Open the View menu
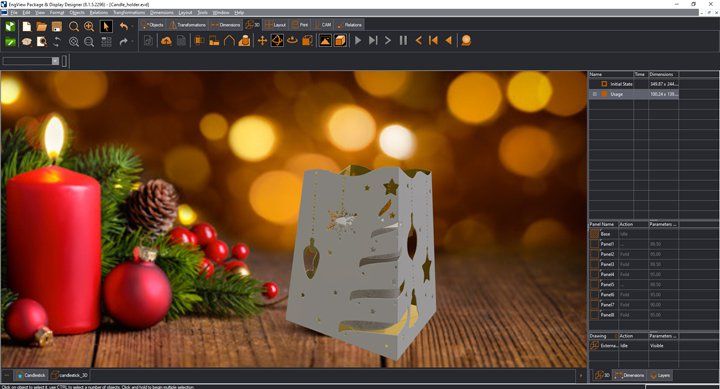This screenshot has height=389, width=720. (40, 12)
